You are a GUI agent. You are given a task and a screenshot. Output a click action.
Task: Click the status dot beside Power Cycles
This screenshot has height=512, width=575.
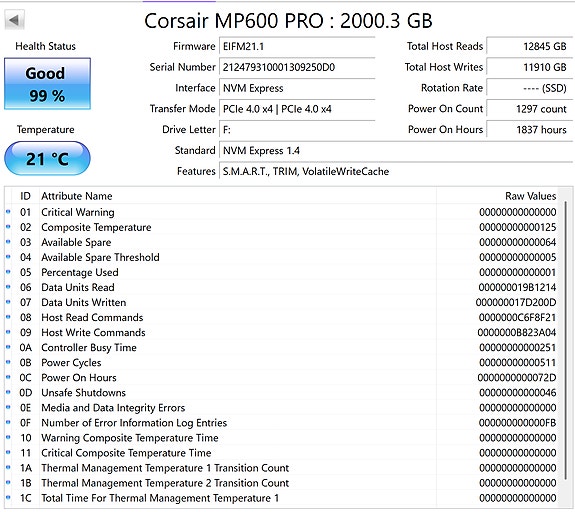coord(8,362)
